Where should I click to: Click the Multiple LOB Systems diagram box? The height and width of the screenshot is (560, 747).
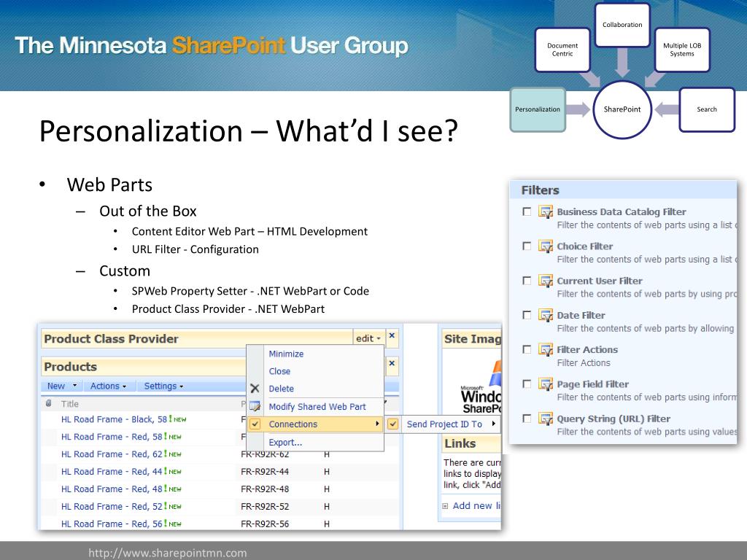[682, 50]
